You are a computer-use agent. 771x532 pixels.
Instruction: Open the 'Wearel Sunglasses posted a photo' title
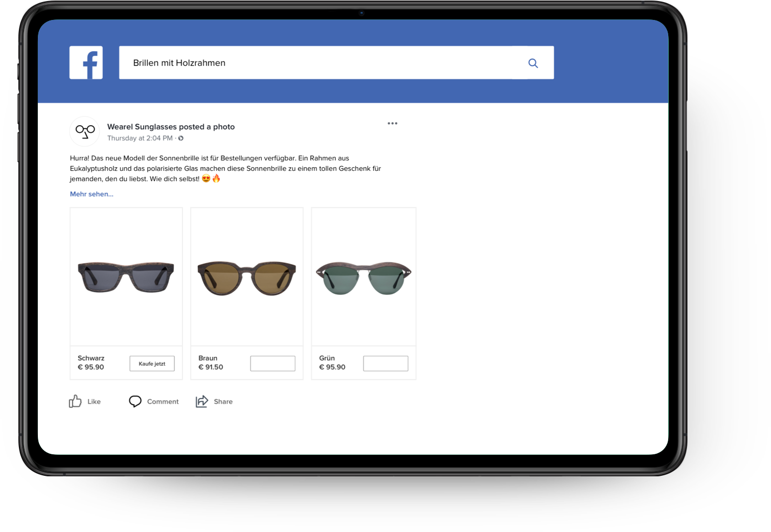(171, 127)
